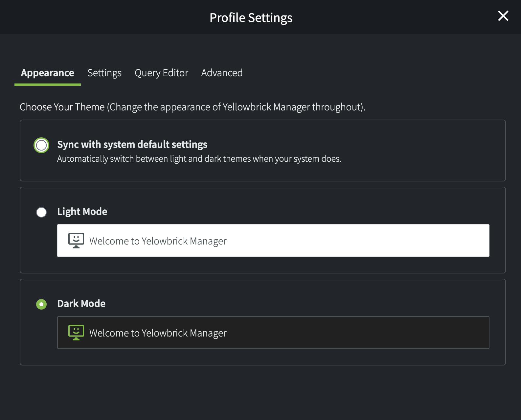Click the Dark Mode preview monitor icon

[76, 333]
